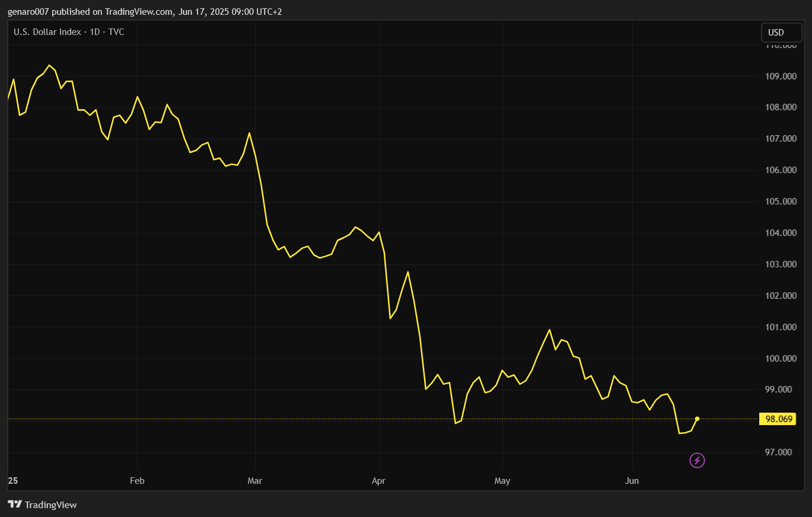Click the yellow dot at line end
This screenshot has height=517, width=812.
tap(697, 419)
